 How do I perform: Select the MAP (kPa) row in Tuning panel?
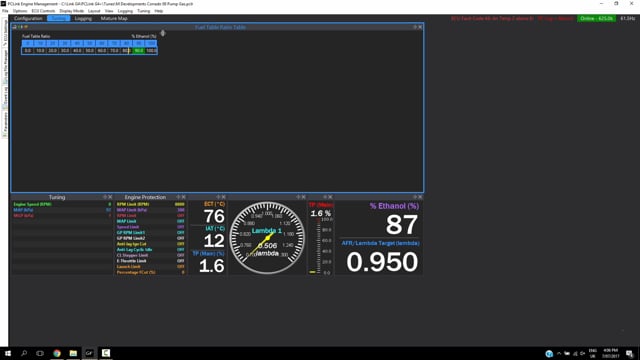(x=62, y=210)
